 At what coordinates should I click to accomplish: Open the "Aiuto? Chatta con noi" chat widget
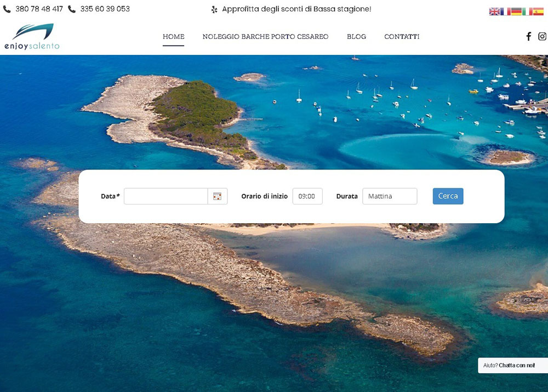coord(512,366)
